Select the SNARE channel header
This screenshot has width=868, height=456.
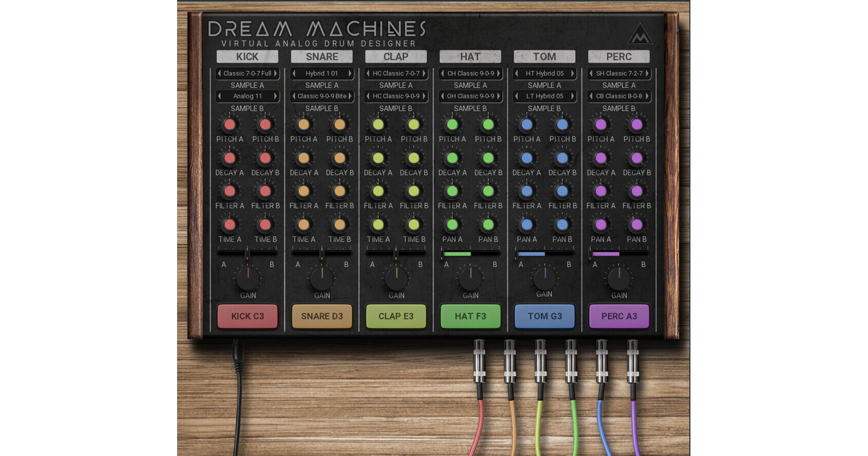pyautogui.click(x=322, y=56)
